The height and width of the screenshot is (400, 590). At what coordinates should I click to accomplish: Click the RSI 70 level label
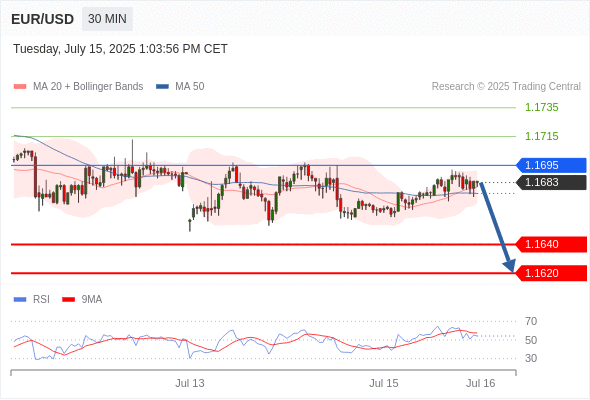pyautogui.click(x=531, y=321)
